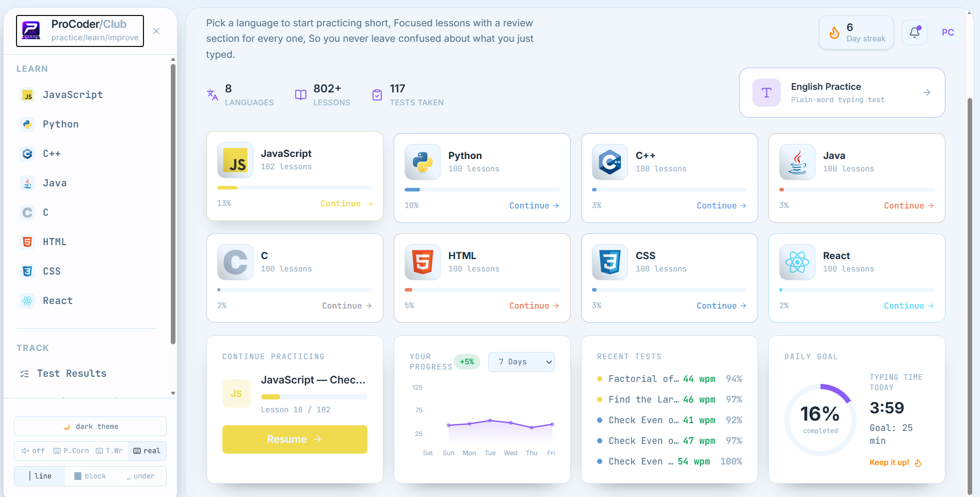Click the tests taken clipboard icon
980x497 pixels.
377,95
